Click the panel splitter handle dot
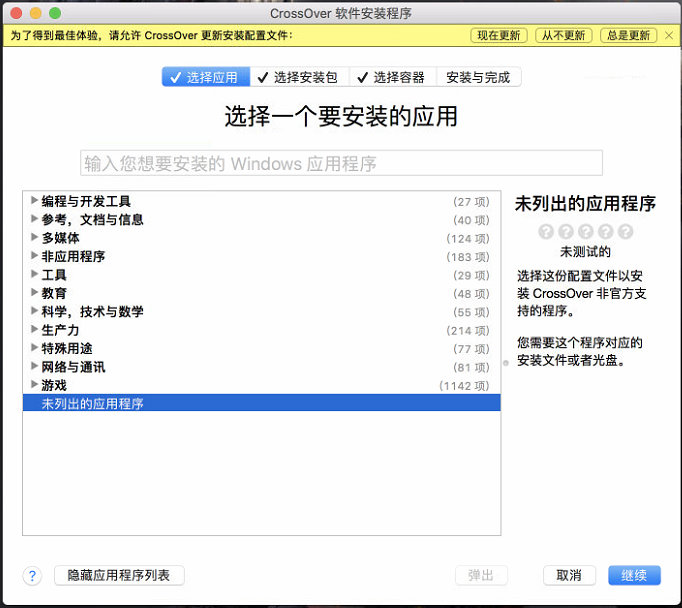 click(x=506, y=363)
